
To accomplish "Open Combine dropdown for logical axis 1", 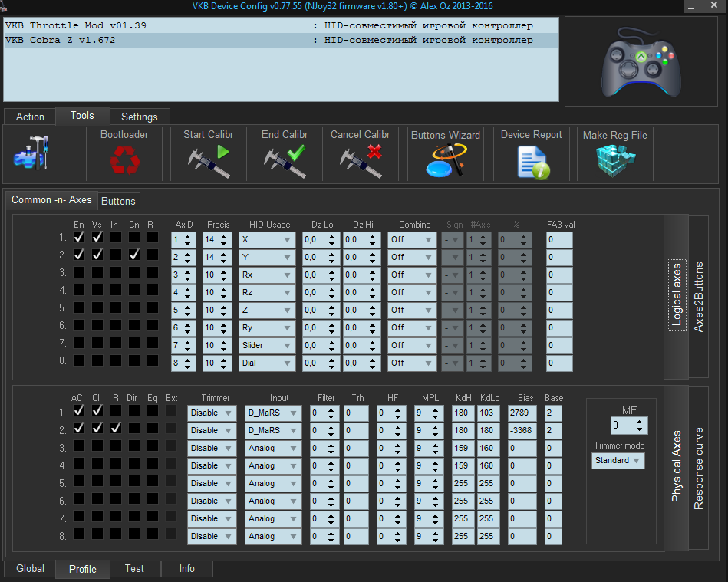I will pyautogui.click(x=412, y=240).
